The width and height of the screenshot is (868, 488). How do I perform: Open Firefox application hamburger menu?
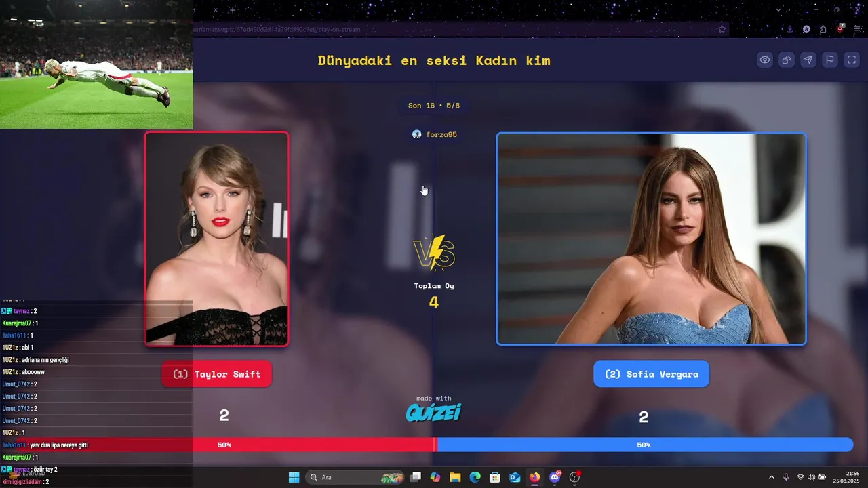(856, 29)
